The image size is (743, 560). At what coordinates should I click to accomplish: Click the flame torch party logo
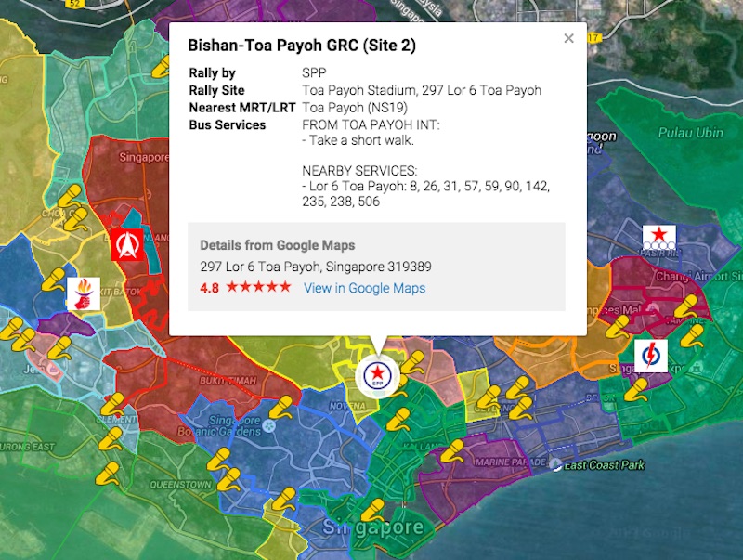click(82, 294)
